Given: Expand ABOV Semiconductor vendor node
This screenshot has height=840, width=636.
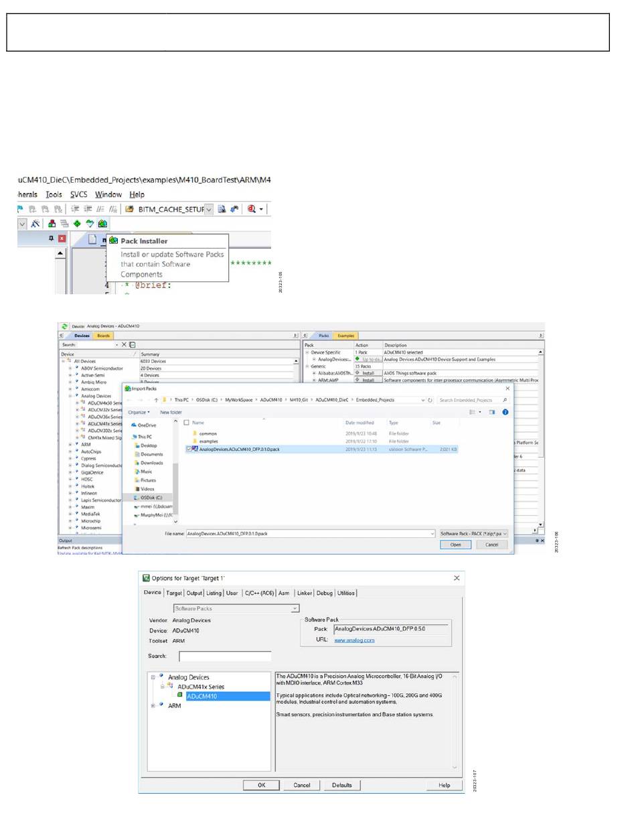Looking at the screenshot, I should tap(70, 368).
